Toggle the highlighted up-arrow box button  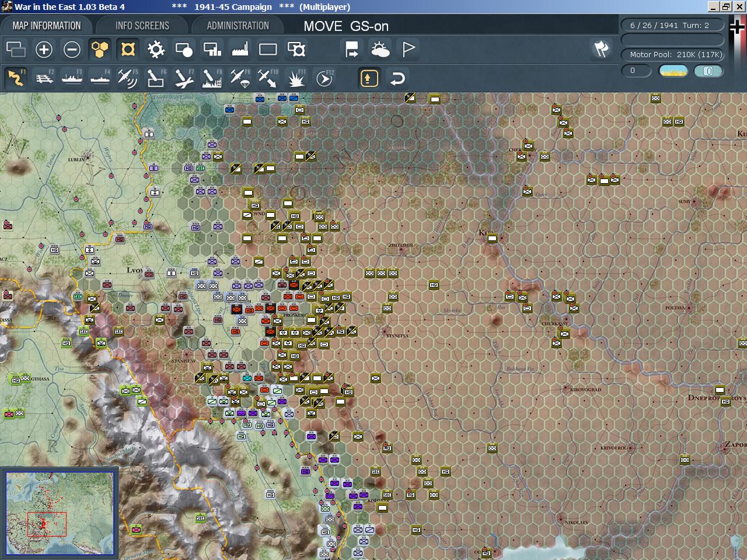tap(369, 78)
